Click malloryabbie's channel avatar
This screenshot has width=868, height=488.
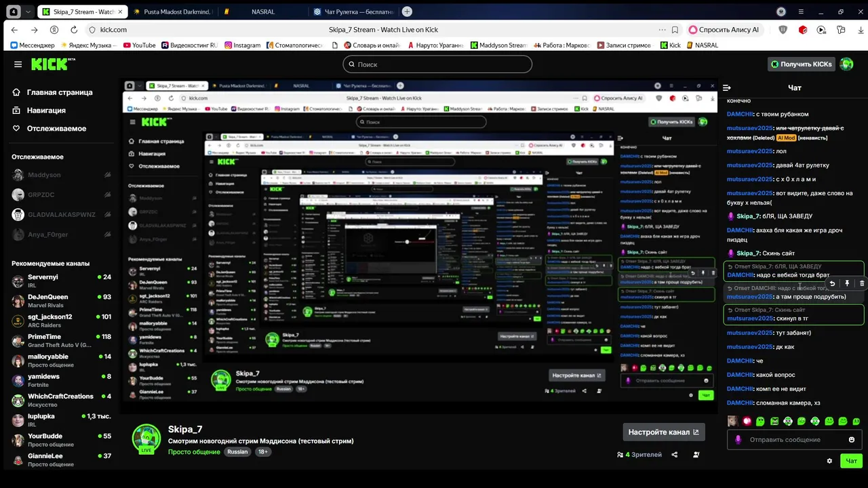click(18, 361)
